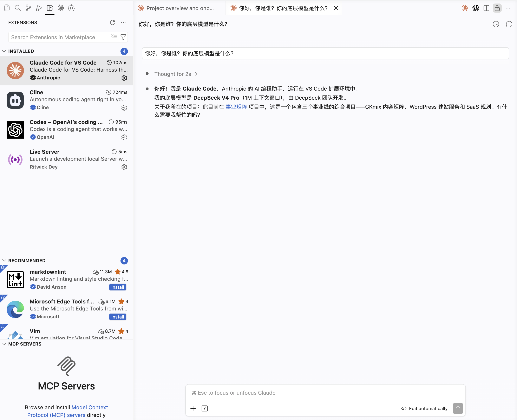Select the Vim recommended extension
Viewport: 517px width, 420px height.
(66, 332)
